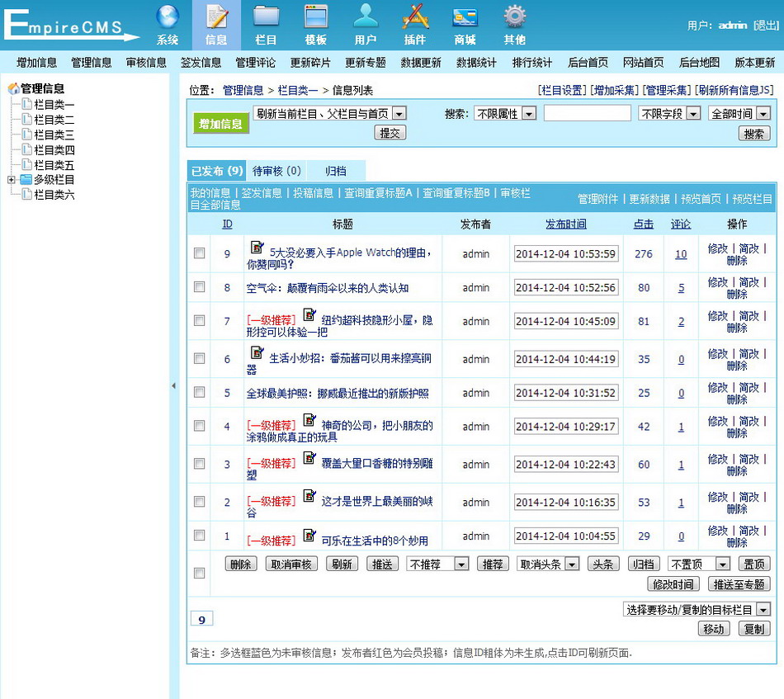This screenshot has width=784, height=699.
Task: Click the 退出 logout link
Action: (x=765, y=26)
